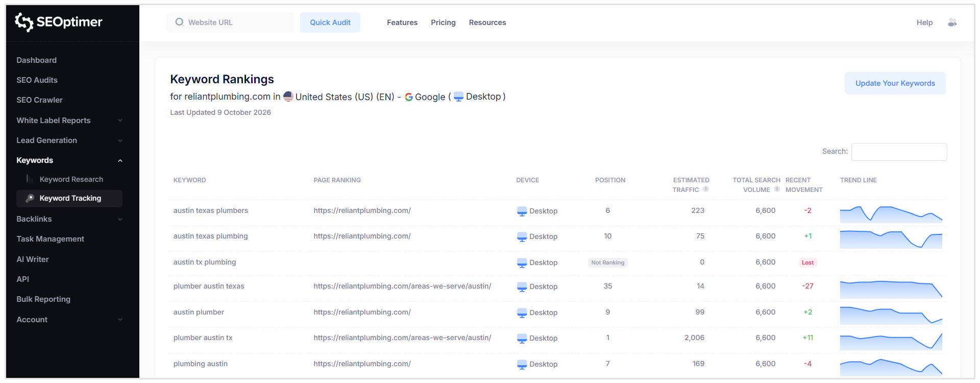Click the United States flag icon
This screenshot has width=980, height=383.
288,97
